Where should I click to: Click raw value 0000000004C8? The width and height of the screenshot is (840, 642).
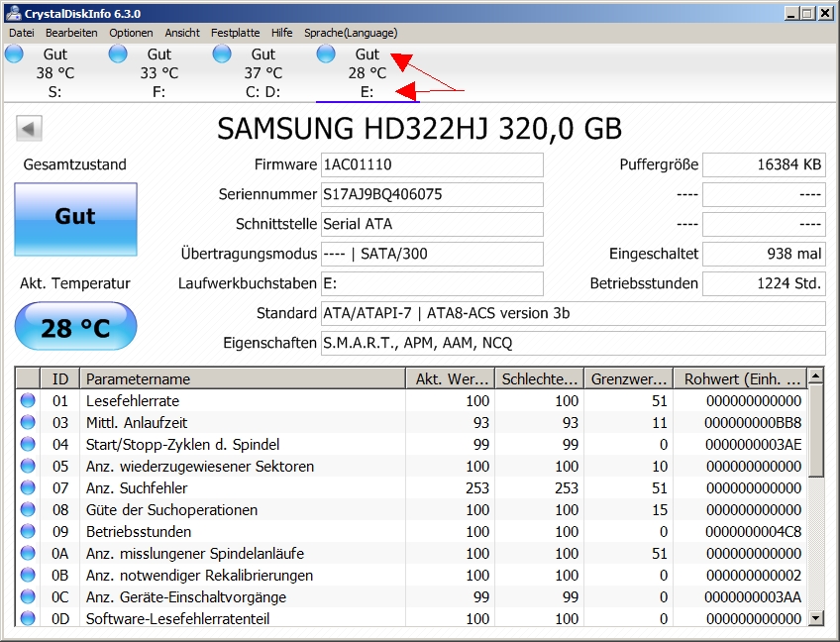pyautogui.click(x=753, y=532)
